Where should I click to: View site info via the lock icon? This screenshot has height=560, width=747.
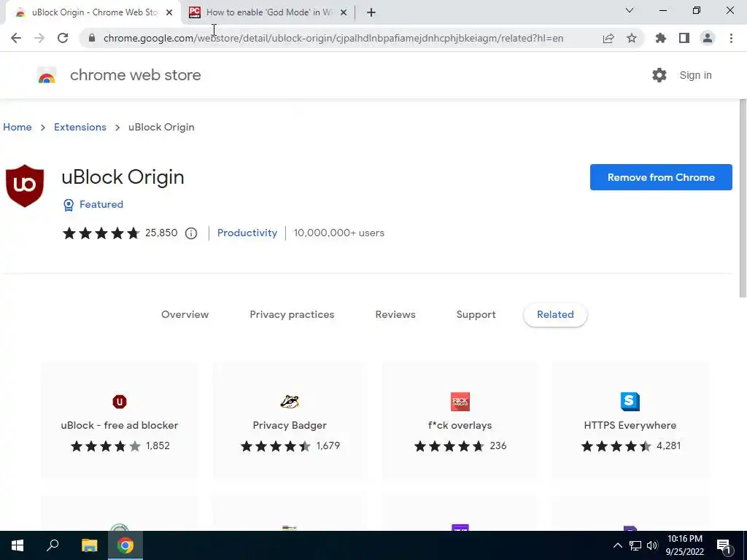click(x=92, y=38)
